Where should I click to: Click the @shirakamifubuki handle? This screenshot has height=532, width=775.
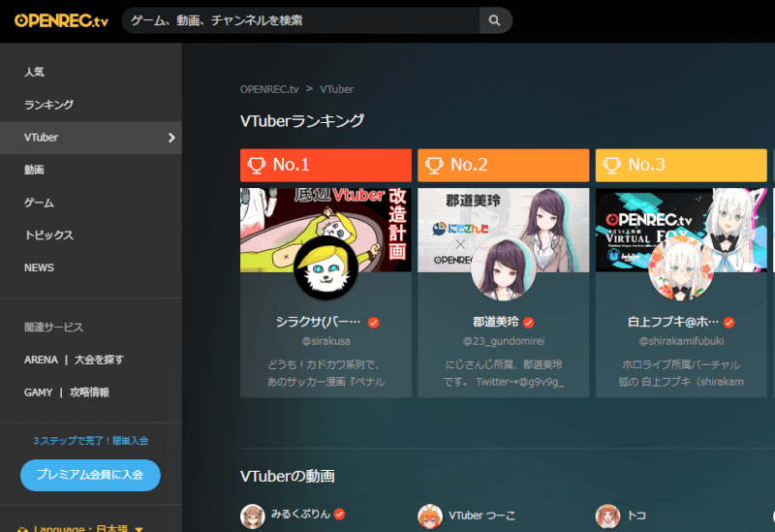[x=681, y=341]
